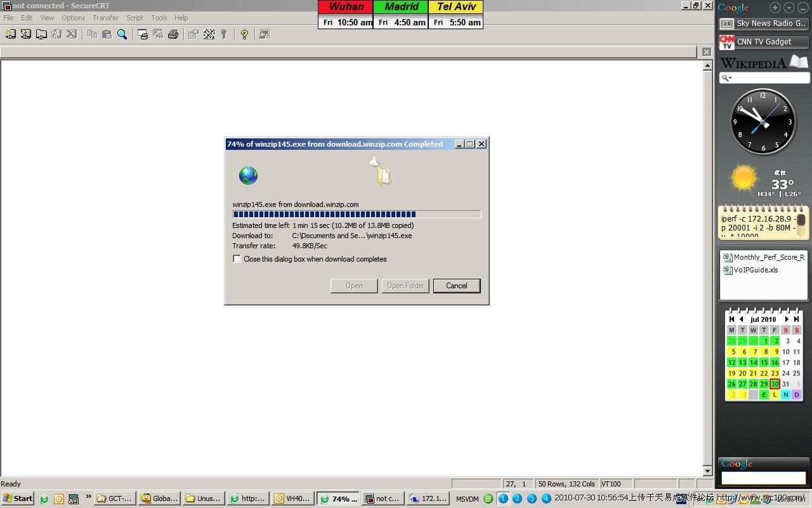Viewport: 812px width, 508px height.
Task: Click the CNN TV Gadget icon
Action: tap(726, 42)
